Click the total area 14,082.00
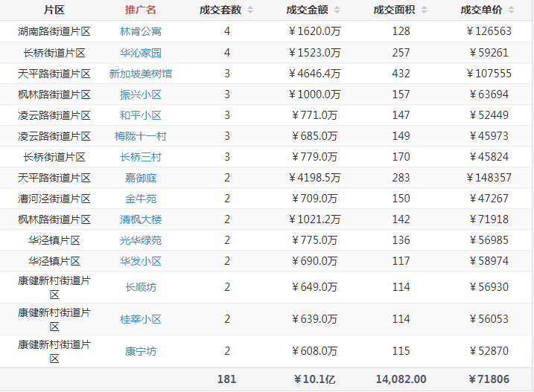This screenshot has height=392, width=534. 401,379
